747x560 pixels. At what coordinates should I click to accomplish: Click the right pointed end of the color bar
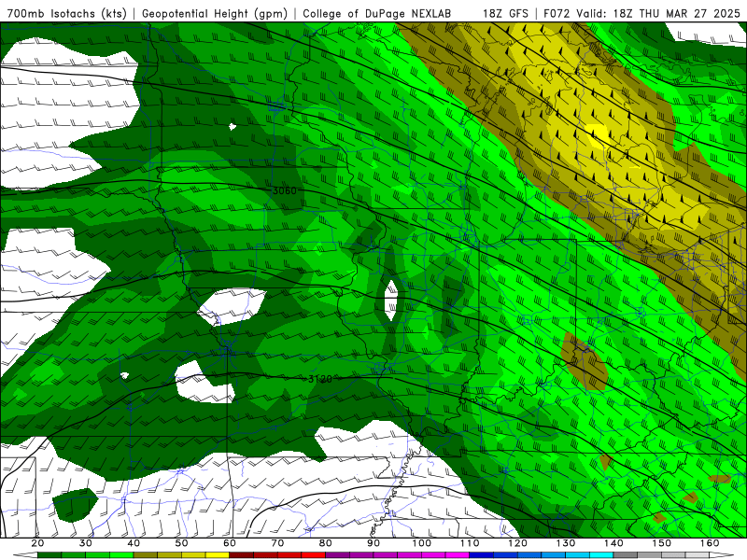point(721,555)
